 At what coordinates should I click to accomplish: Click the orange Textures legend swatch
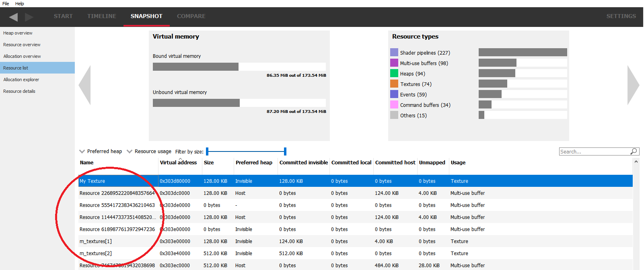click(394, 84)
